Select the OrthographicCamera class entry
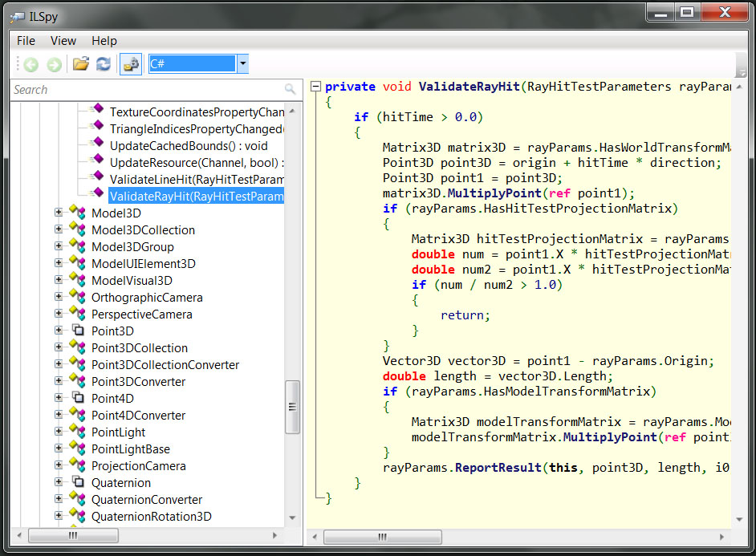 pyautogui.click(x=147, y=298)
